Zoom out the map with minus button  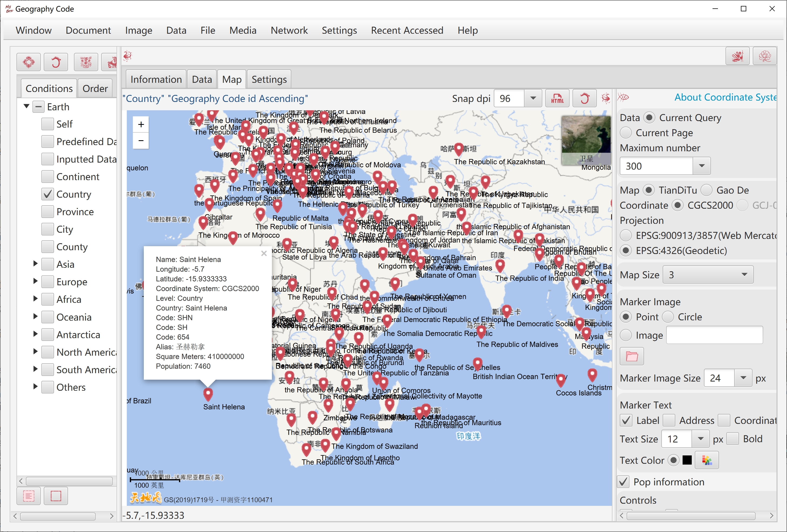coord(141,140)
